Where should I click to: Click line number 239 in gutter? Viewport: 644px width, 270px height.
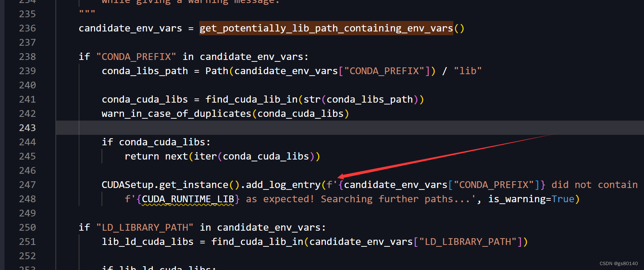pyautogui.click(x=27, y=71)
